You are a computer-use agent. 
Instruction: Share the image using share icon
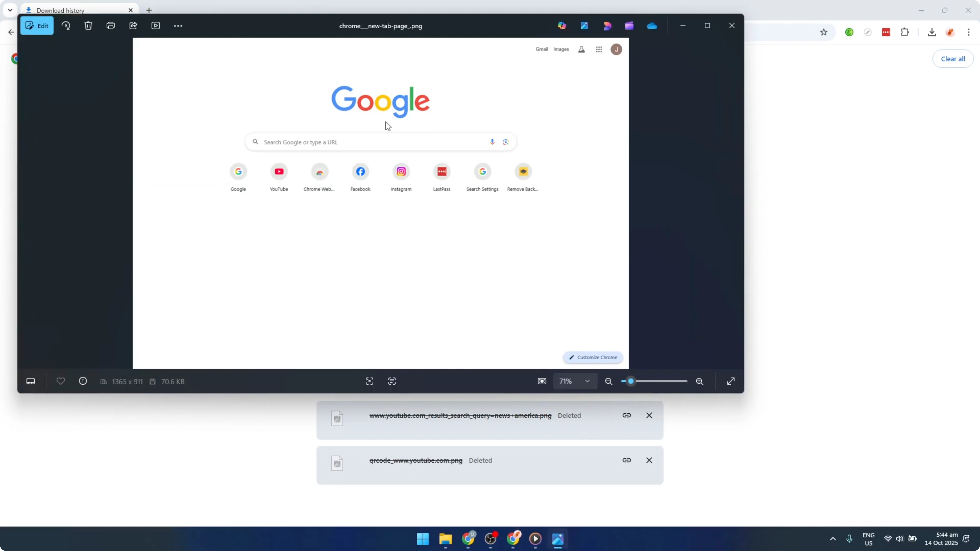click(x=133, y=26)
